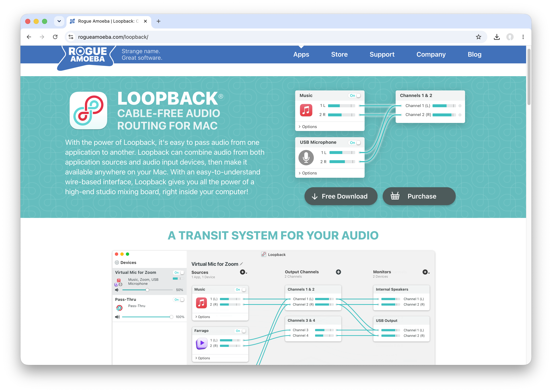Expand Options under Farrago in Sources column
552x392 pixels.
click(x=203, y=358)
